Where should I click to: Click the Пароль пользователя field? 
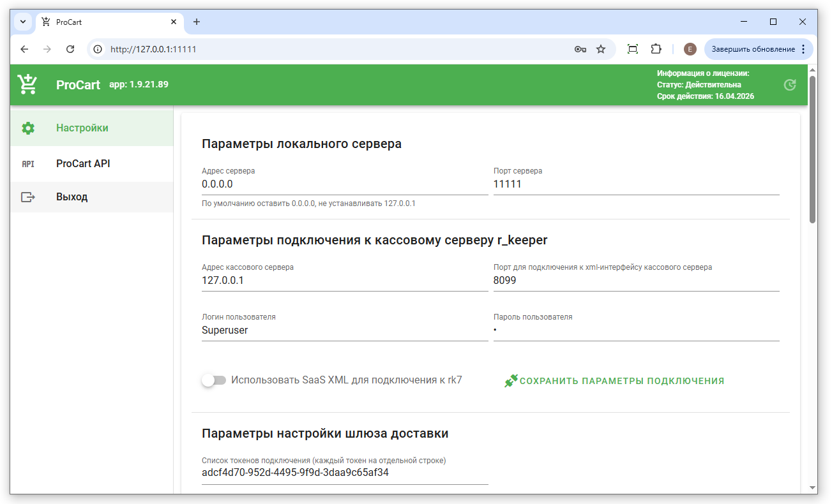tap(636, 330)
